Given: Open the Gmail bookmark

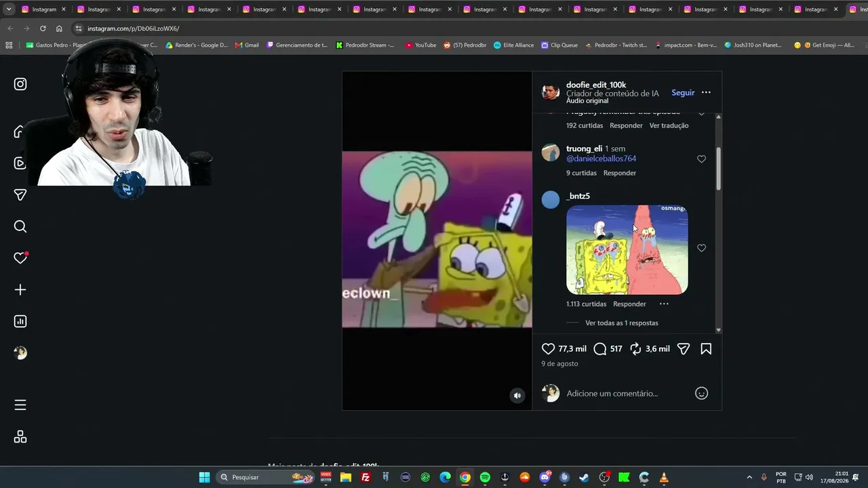Looking at the screenshot, I should pyautogui.click(x=247, y=45).
